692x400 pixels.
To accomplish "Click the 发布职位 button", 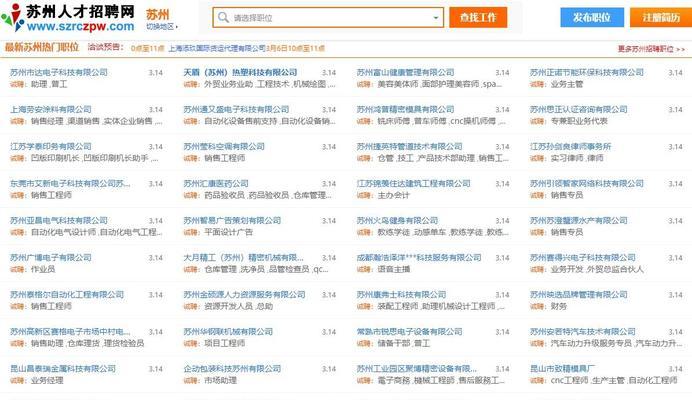I will tap(592, 18).
